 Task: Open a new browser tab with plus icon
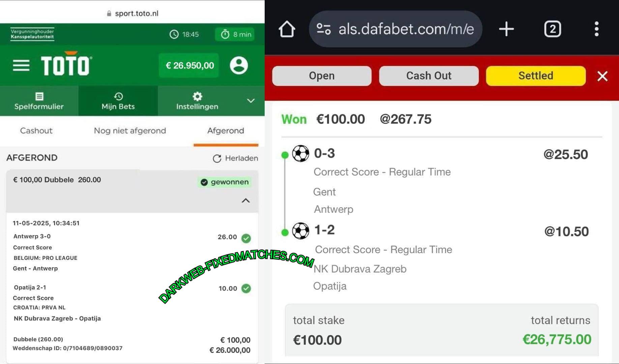point(506,29)
